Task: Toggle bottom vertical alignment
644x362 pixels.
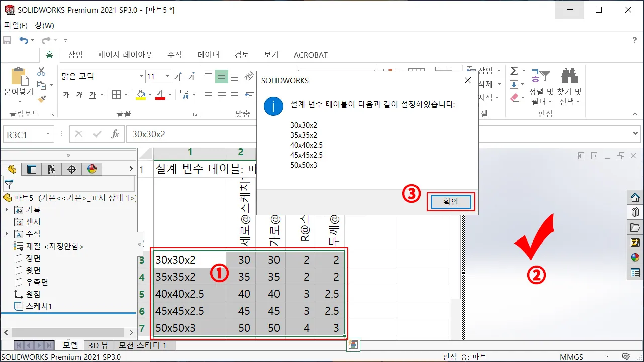Action: [x=235, y=77]
